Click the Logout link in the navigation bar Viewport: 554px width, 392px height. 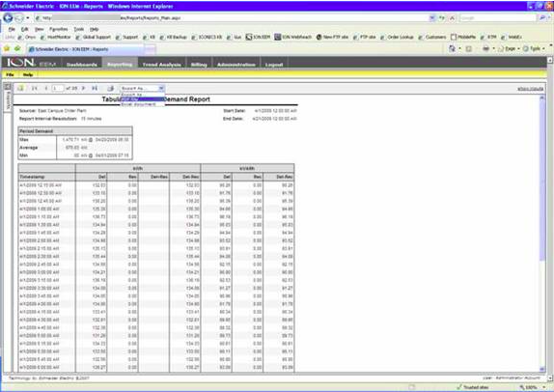274,65
